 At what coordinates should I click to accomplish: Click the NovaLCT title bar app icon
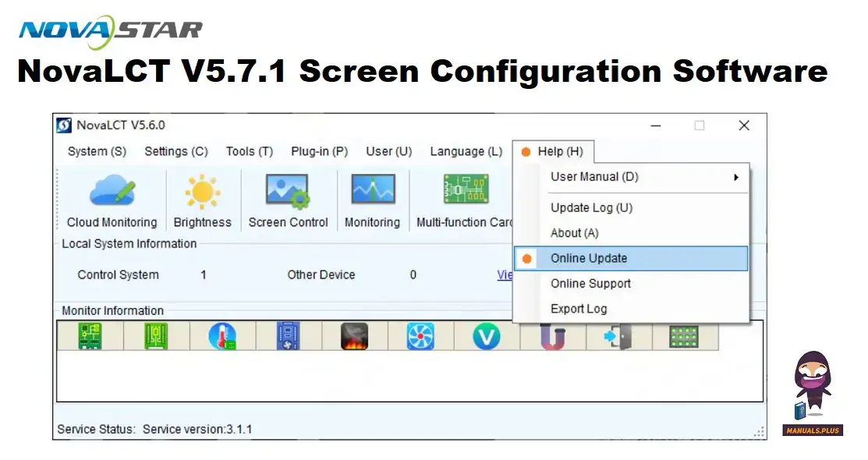point(64,125)
